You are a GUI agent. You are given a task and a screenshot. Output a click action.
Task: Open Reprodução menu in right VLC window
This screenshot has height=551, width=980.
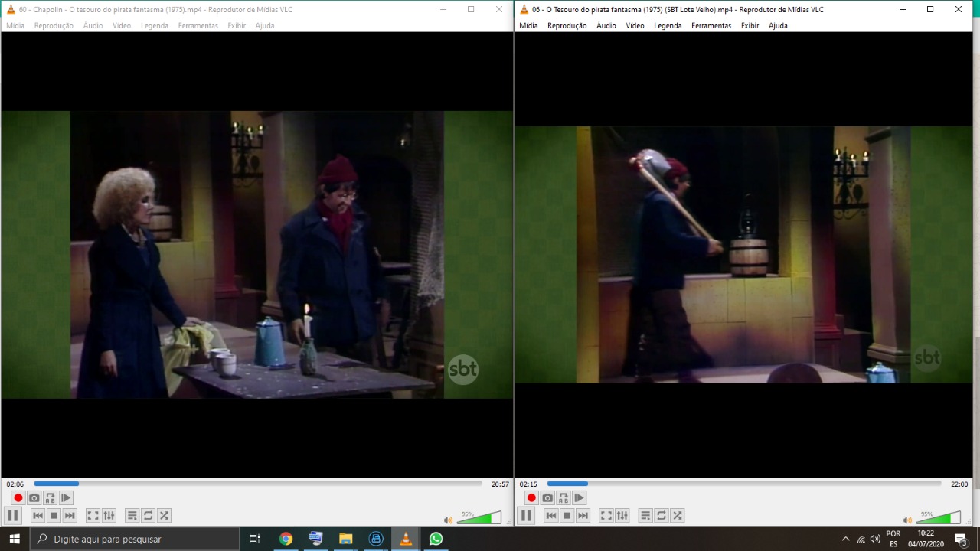[567, 25]
